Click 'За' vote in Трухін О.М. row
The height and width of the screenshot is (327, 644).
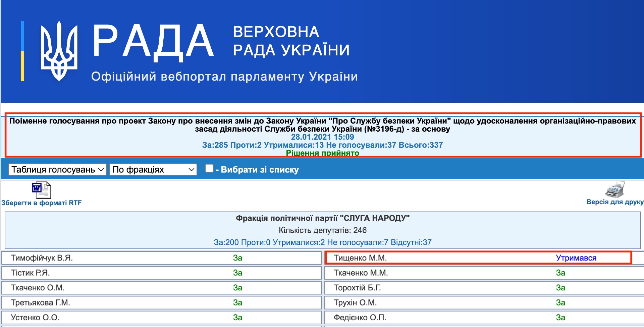click(x=560, y=302)
